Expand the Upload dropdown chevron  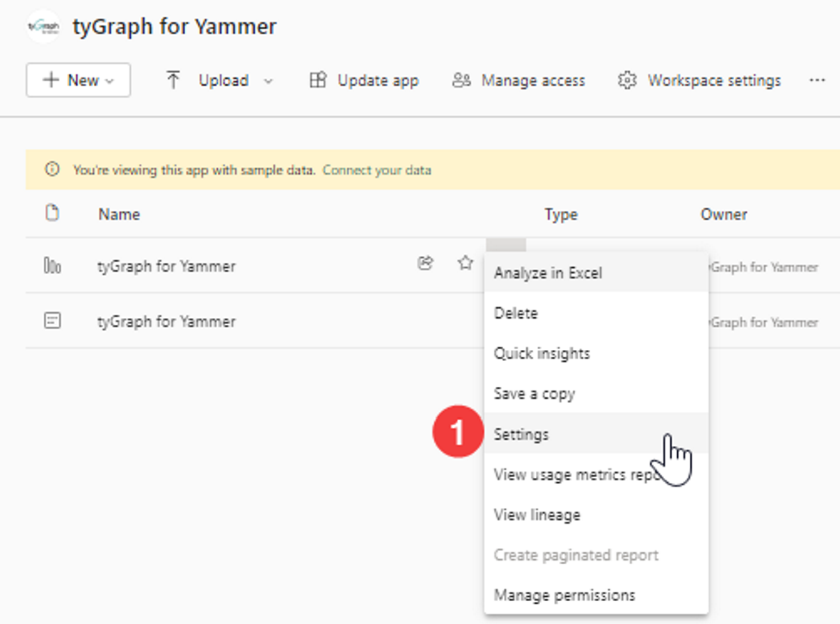point(269,81)
